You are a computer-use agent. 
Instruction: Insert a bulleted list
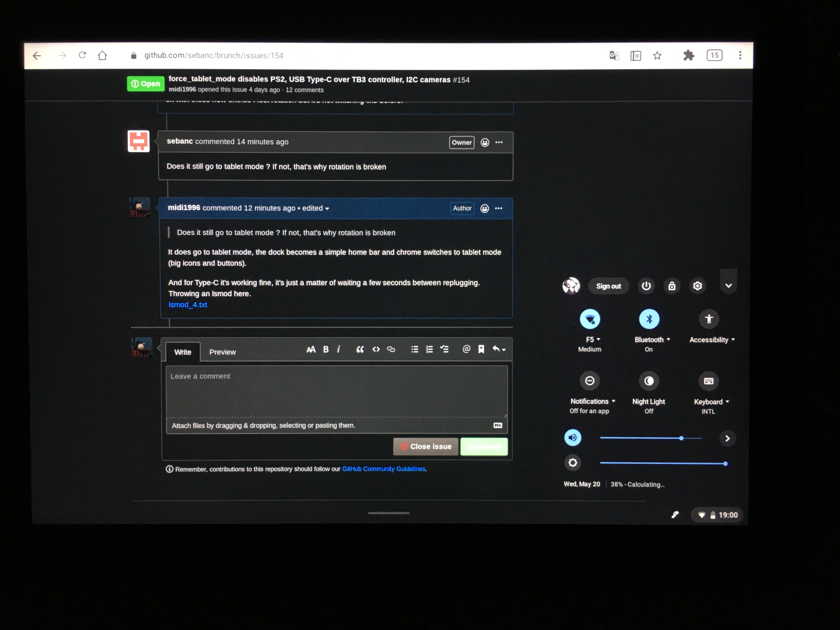click(415, 349)
